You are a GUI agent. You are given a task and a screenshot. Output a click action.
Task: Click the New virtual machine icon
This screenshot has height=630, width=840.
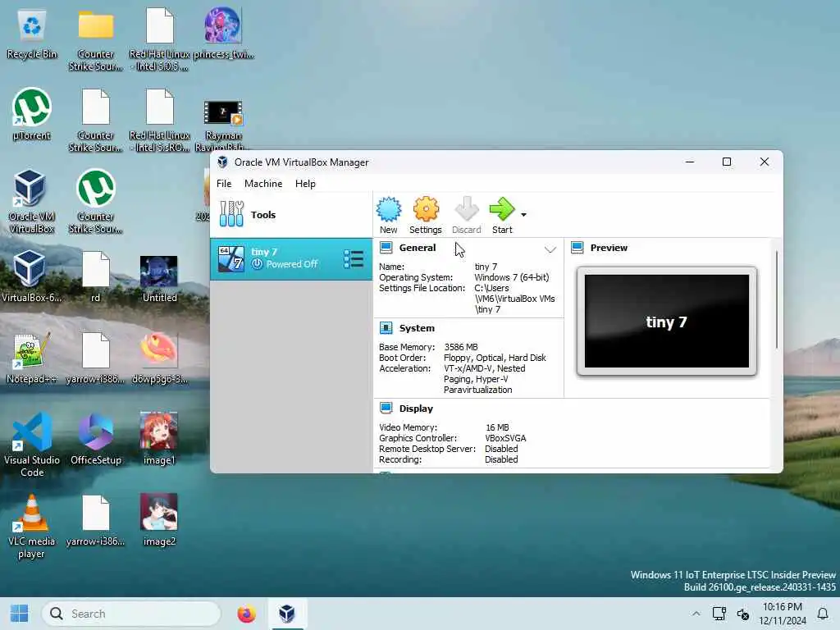[x=388, y=209]
